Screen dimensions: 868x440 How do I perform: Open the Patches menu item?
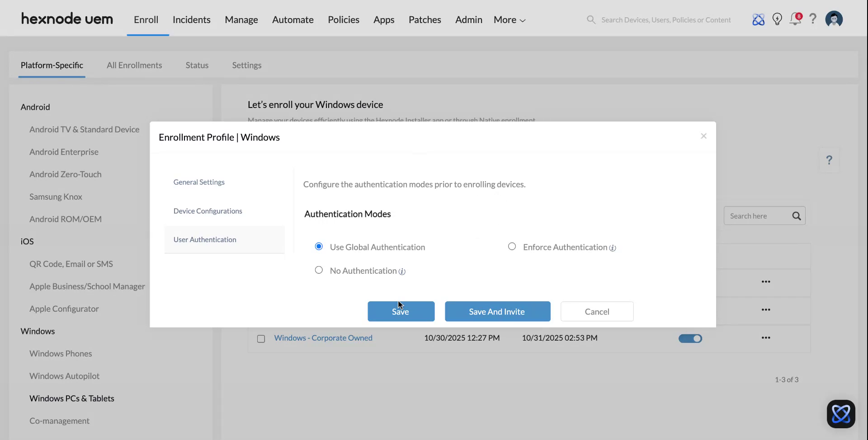(425, 19)
